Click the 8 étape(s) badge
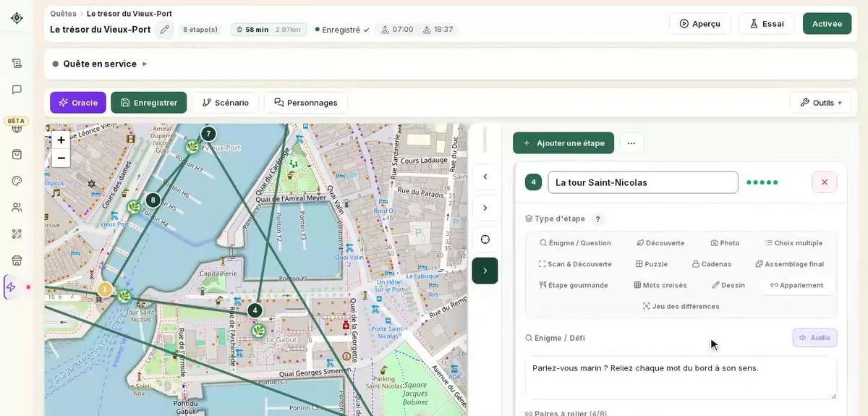The width and height of the screenshot is (868, 416). (x=200, y=30)
